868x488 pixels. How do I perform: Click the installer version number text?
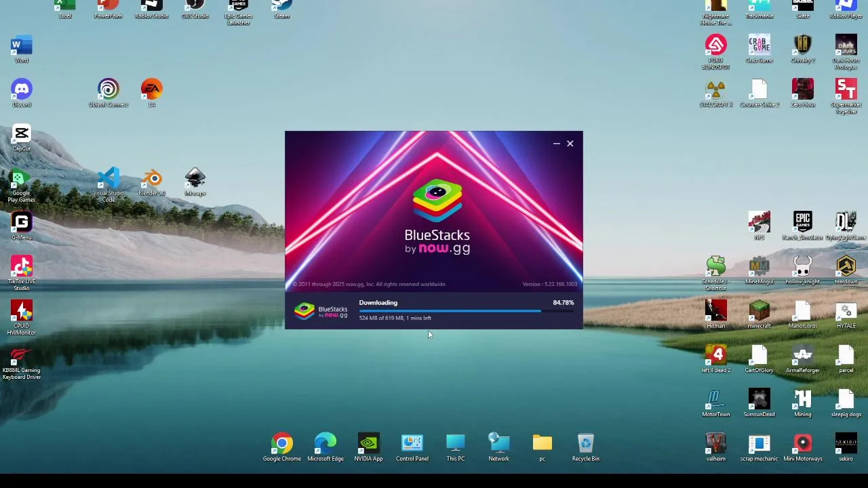[x=550, y=284]
